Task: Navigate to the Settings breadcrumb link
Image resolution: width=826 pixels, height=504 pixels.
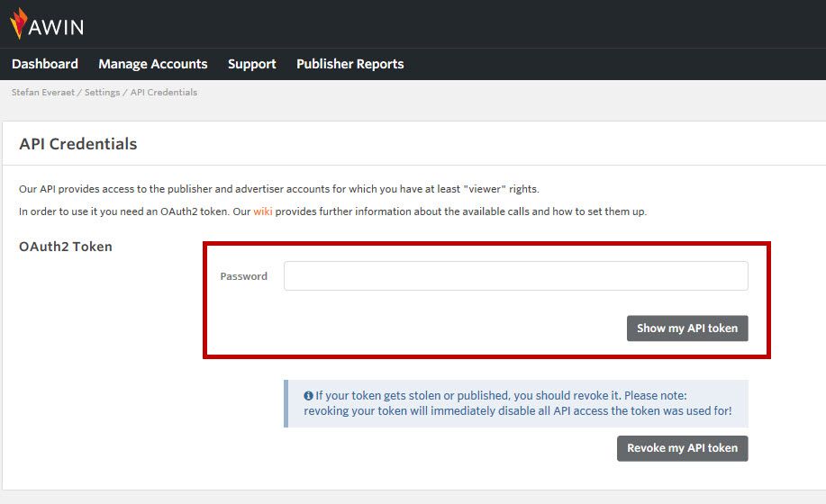Action: point(102,93)
